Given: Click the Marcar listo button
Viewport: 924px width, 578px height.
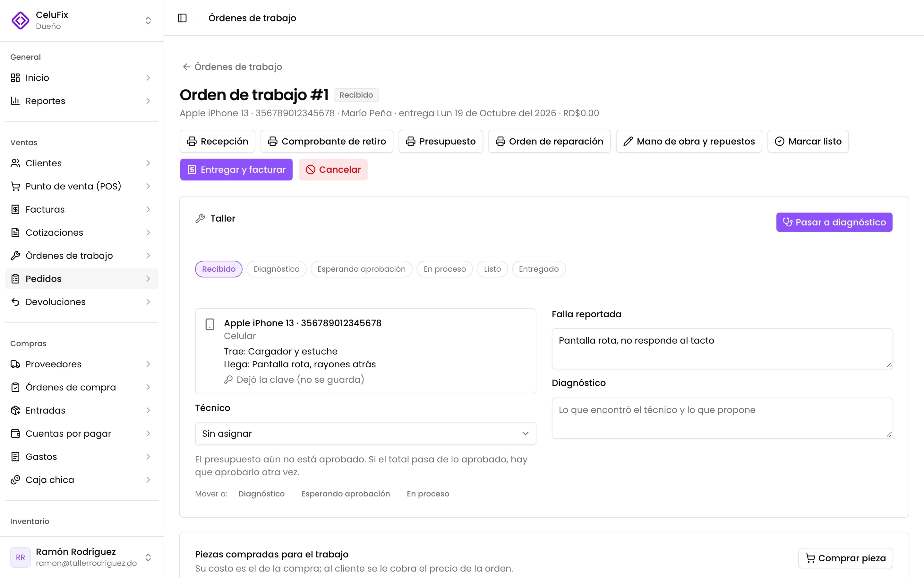Looking at the screenshot, I should pyautogui.click(x=808, y=141).
